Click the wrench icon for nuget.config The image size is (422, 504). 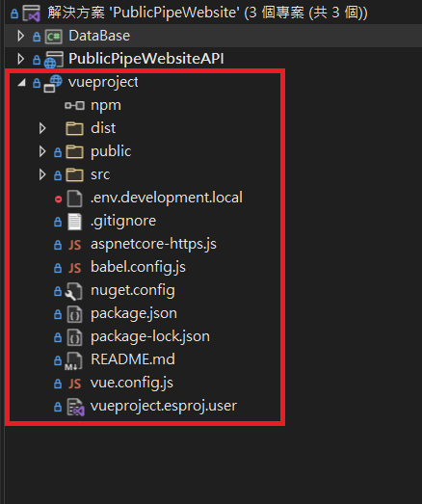pyautogui.click(x=74, y=291)
